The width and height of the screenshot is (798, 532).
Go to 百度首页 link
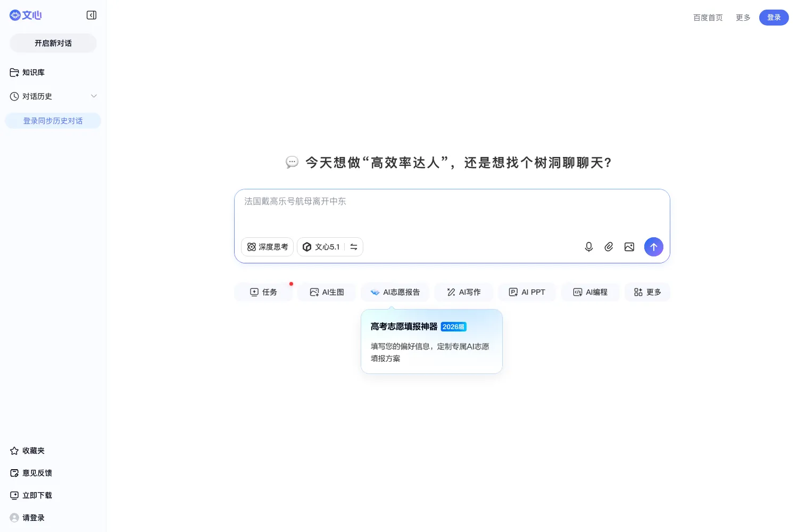tap(708, 18)
